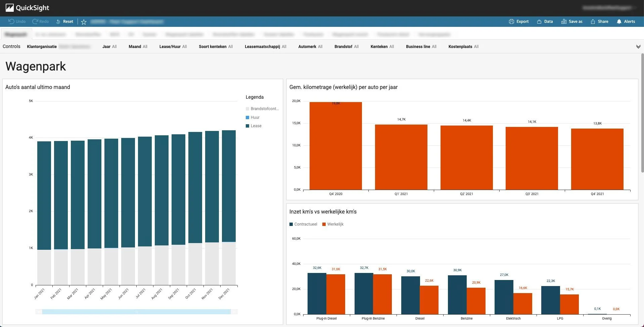
Task: Click the Werkelijk legend swatch
Action: (324, 224)
